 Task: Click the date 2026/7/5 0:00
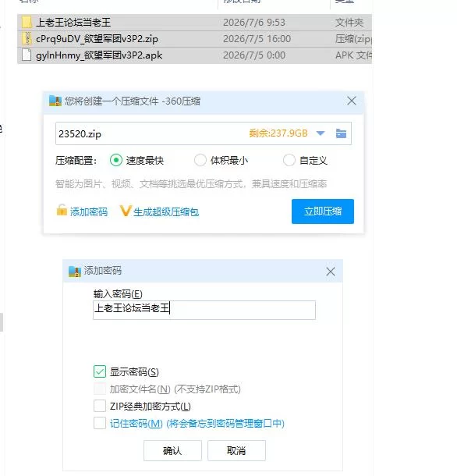click(x=254, y=55)
